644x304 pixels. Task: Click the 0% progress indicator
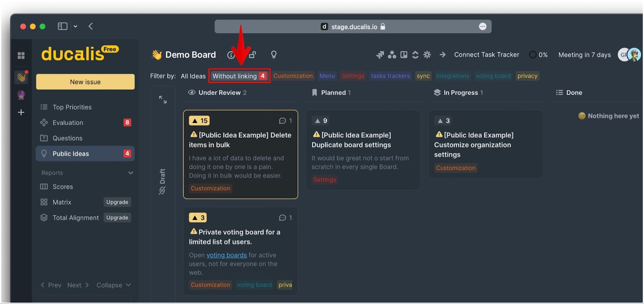[x=539, y=55]
